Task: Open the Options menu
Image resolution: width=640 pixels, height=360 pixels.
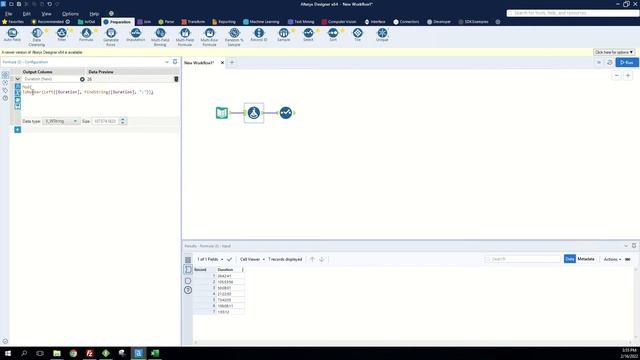Action: [x=70, y=13]
